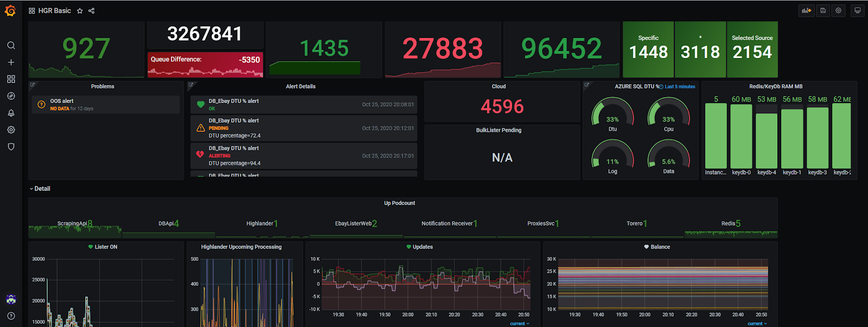Click the Notification Receiver podcount stat
Viewport: 868px width, 327px height.
(x=450, y=223)
